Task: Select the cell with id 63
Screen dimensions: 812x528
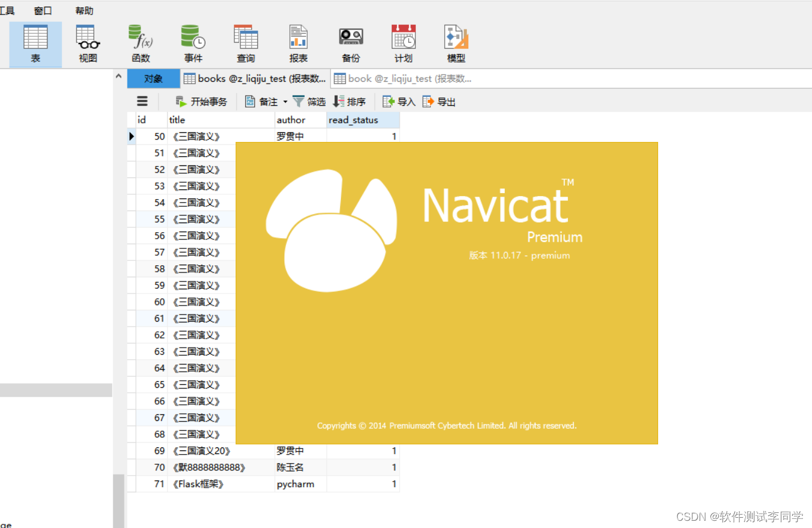Action: (151, 351)
